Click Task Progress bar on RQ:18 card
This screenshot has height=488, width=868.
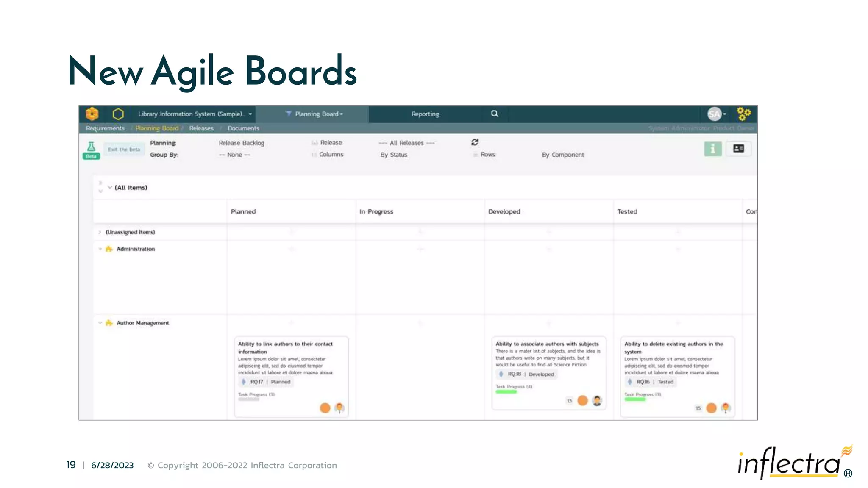coord(506,392)
